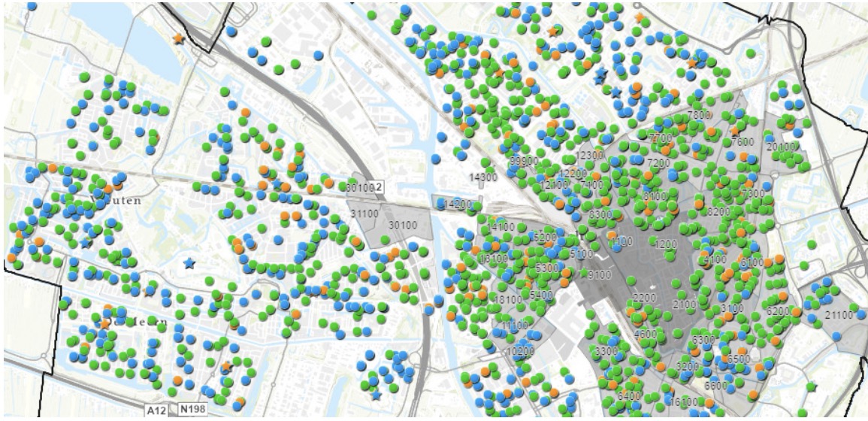Screen dimensions: 868x421
Task: Click district label 11100
Action: (x=515, y=326)
